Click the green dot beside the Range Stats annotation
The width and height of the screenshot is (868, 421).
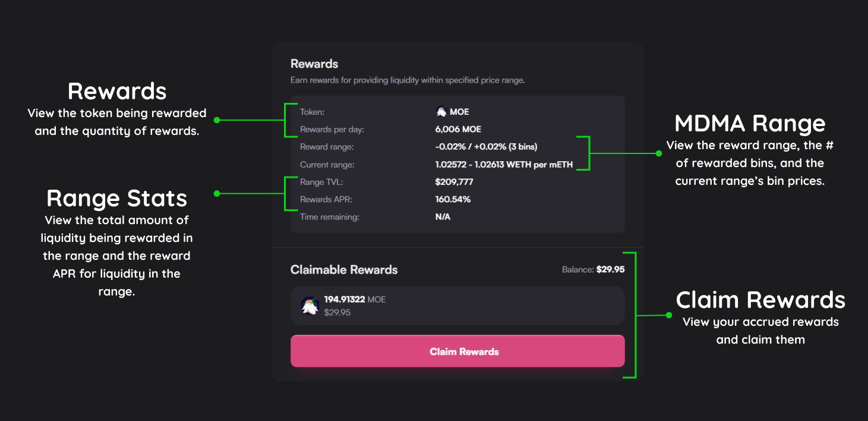217,193
